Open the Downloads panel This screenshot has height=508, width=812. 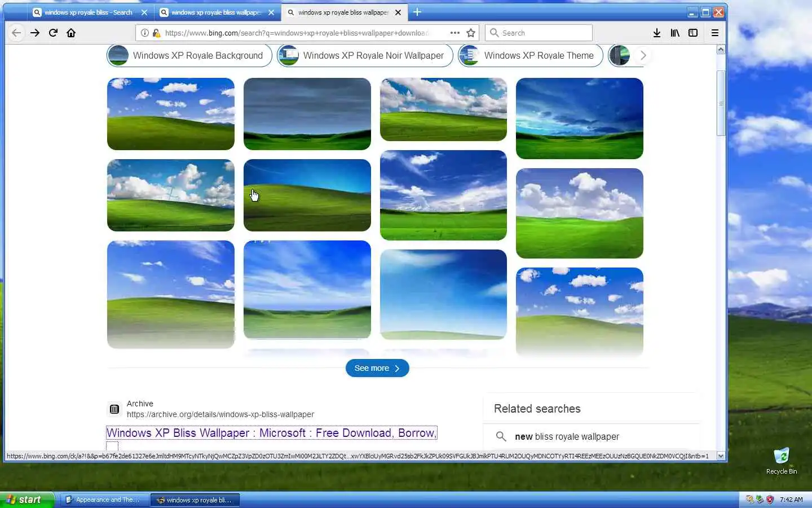coord(657,33)
